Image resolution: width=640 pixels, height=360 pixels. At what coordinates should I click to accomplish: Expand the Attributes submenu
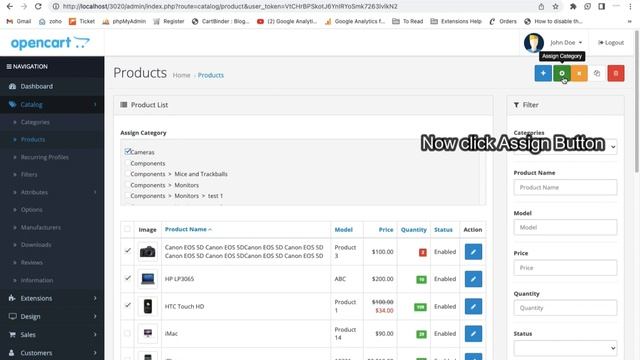[95, 192]
